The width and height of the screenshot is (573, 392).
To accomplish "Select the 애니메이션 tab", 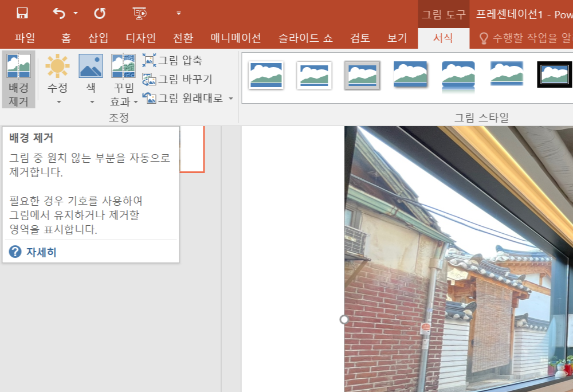I will [236, 38].
